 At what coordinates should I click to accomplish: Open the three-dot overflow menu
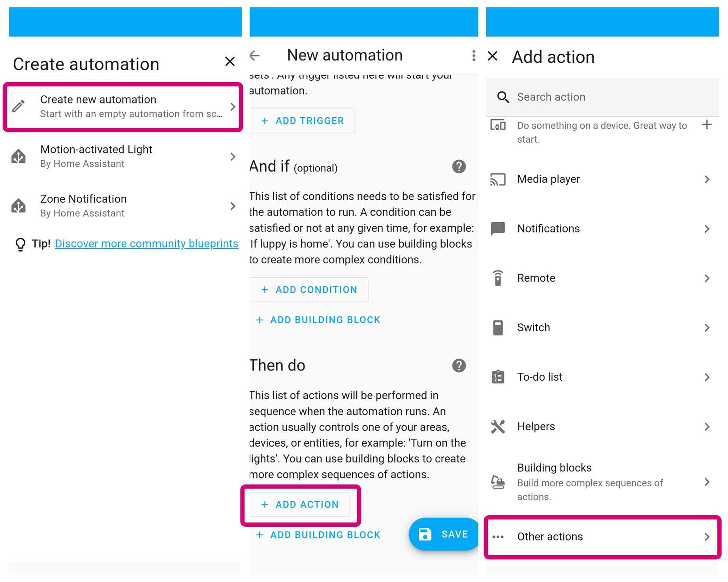point(473,56)
